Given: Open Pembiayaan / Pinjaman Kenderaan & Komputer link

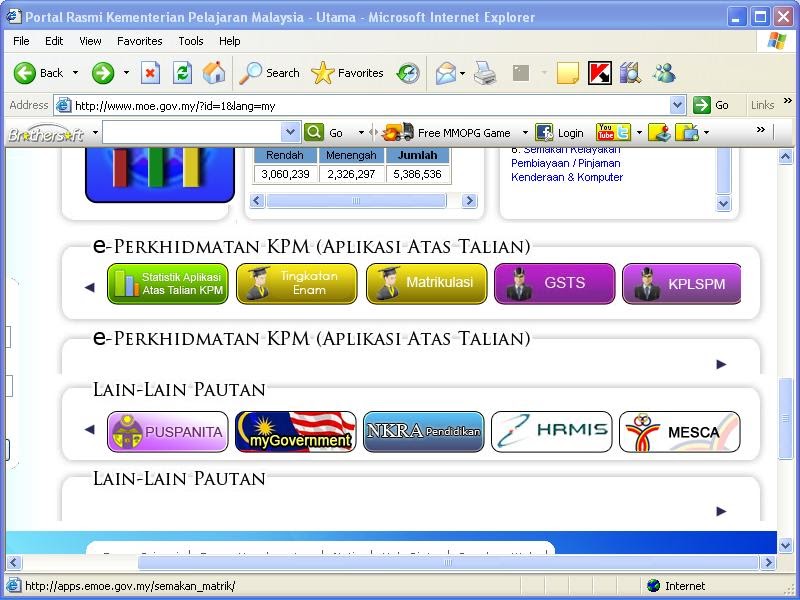Looking at the screenshot, I should pyautogui.click(x=567, y=170).
